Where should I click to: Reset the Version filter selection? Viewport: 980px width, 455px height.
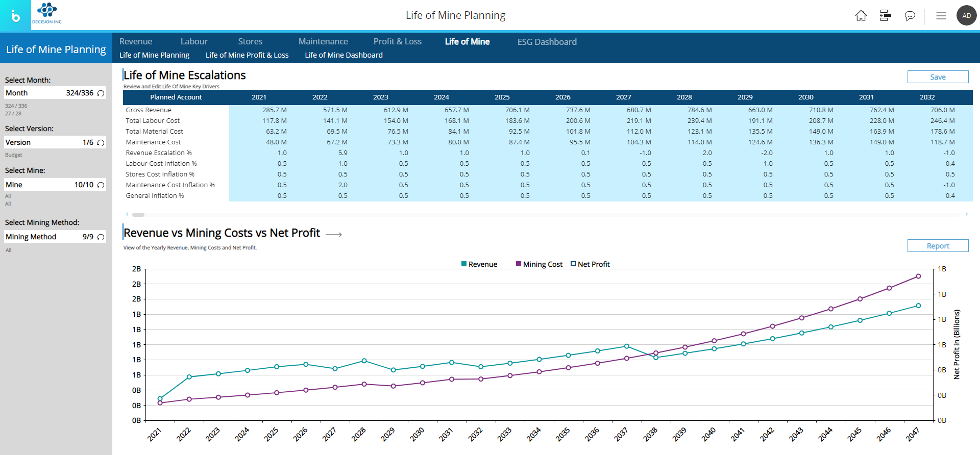tap(101, 143)
